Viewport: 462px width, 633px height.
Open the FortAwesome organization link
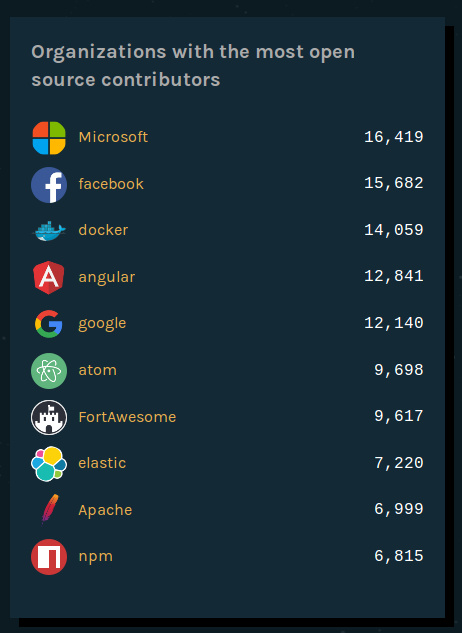pos(127,417)
